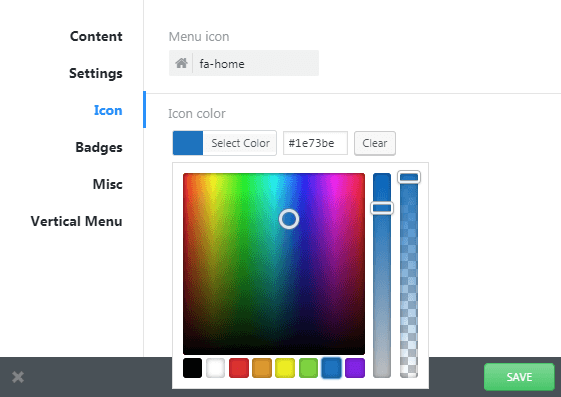Choose the orange palette swatch

click(262, 368)
